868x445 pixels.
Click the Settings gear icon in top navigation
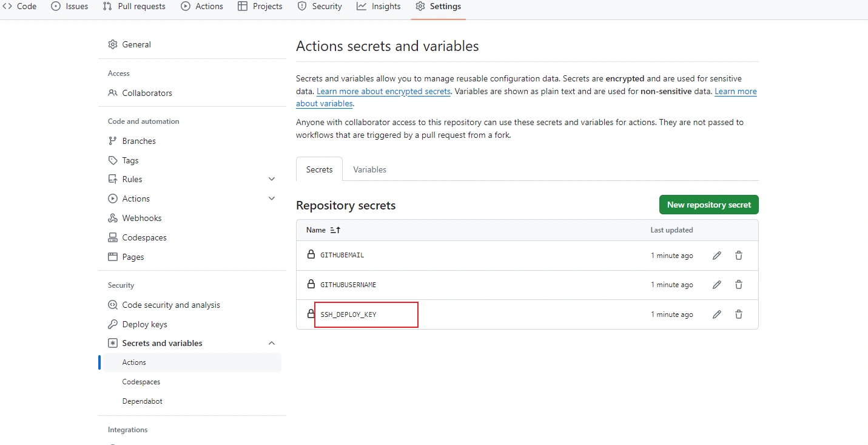[x=420, y=6]
